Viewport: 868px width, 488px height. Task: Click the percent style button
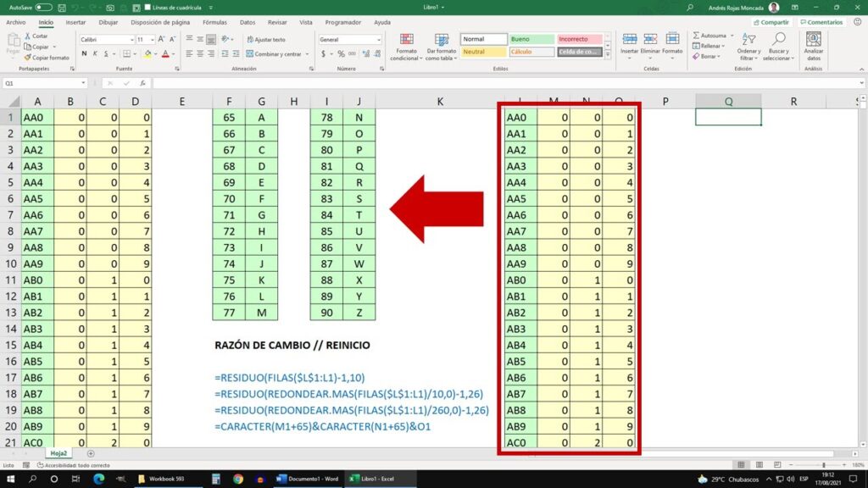[x=341, y=54]
